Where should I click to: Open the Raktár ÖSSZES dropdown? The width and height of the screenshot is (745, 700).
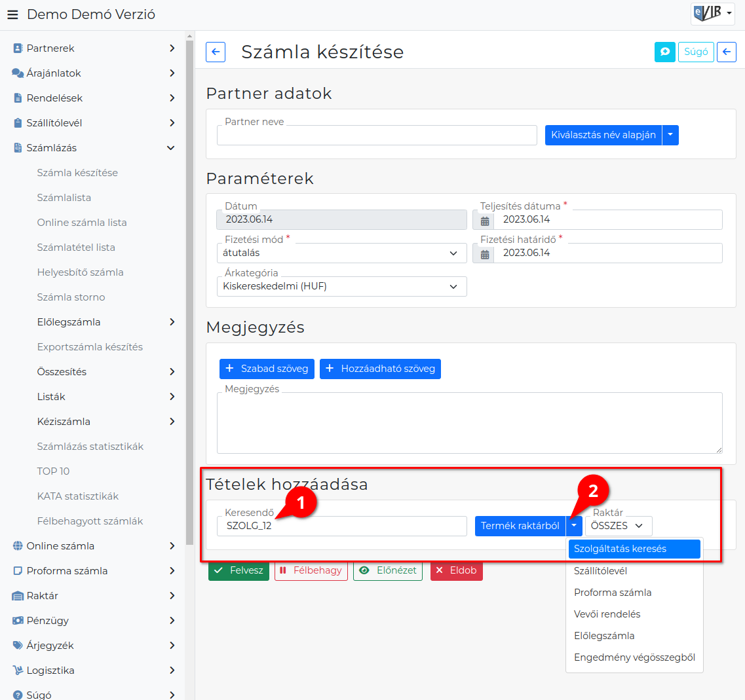point(618,526)
